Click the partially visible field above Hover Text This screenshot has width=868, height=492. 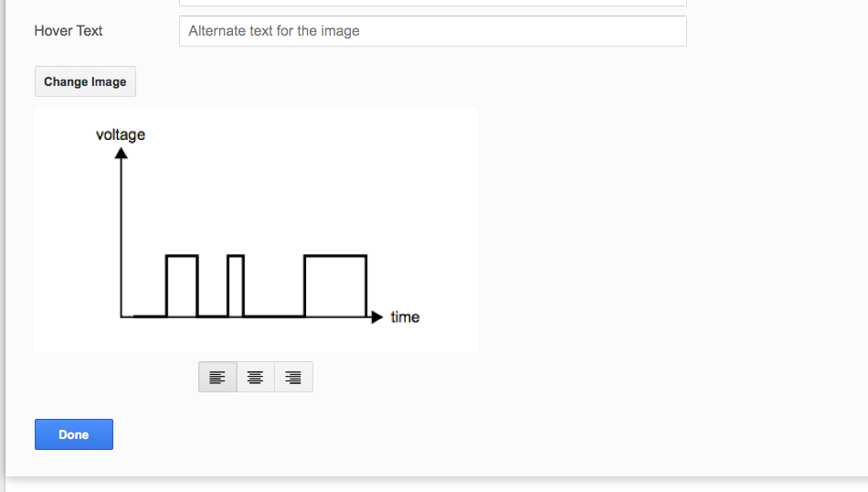click(433, 3)
